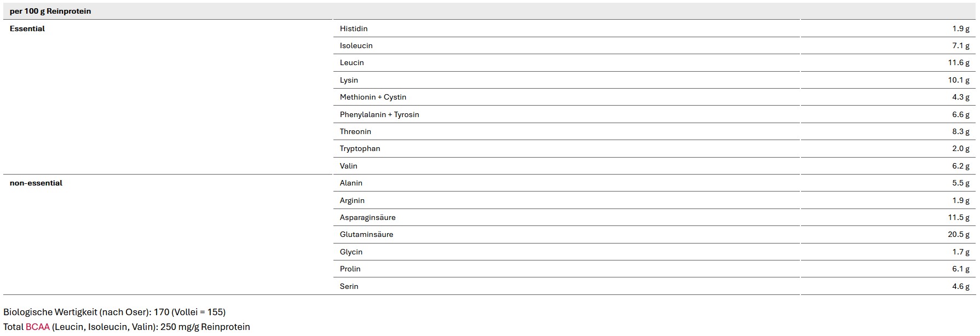Click the Isoleucin table cell

[x=356, y=45]
